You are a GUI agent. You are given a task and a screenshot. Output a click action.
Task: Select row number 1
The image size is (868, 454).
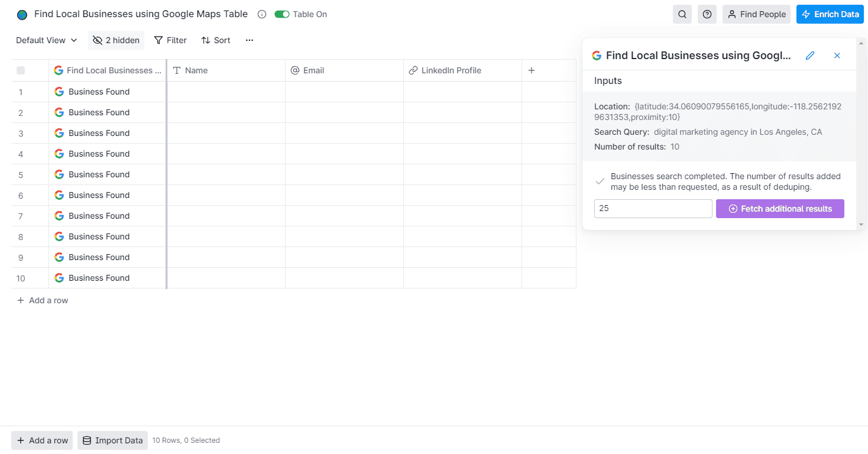[x=21, y=92]
